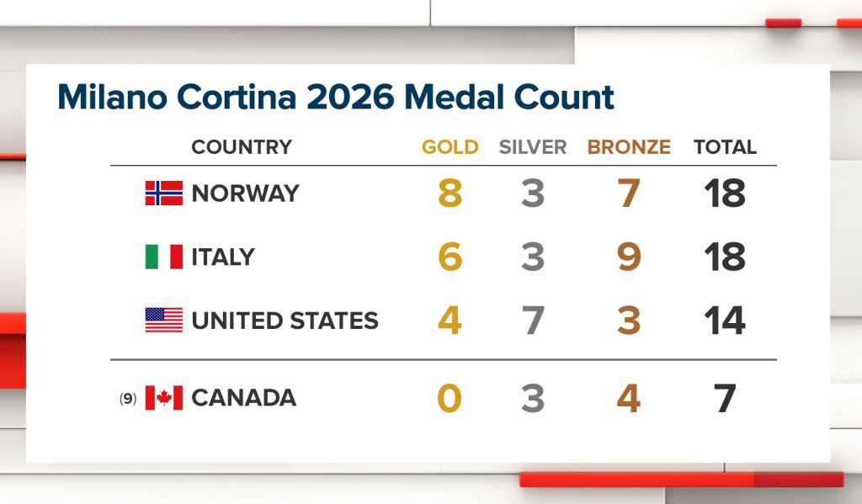
Task: Click the Milano Cortina 2026 Medal Count title
Action: [x=335, y=98]
